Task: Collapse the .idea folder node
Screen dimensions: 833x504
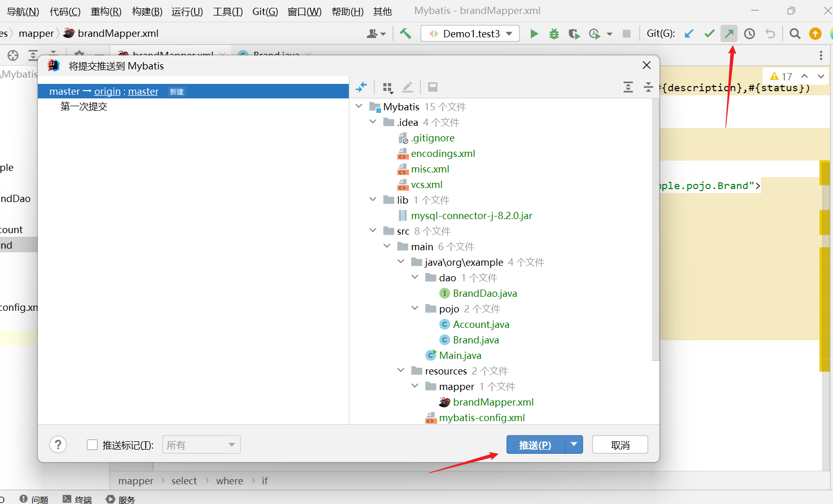Action: pos(373,122)
